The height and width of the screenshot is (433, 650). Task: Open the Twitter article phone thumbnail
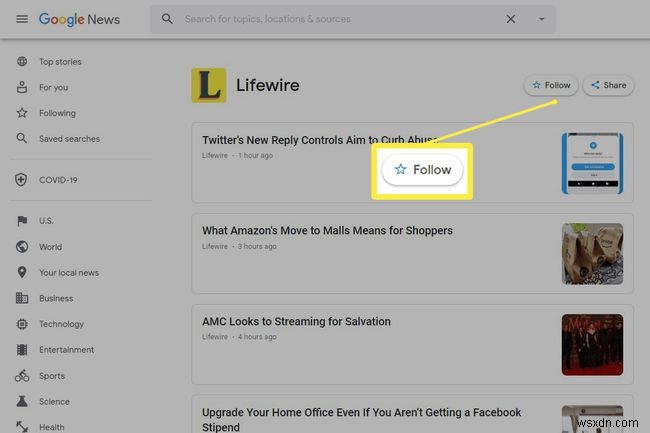coord(592,163)
